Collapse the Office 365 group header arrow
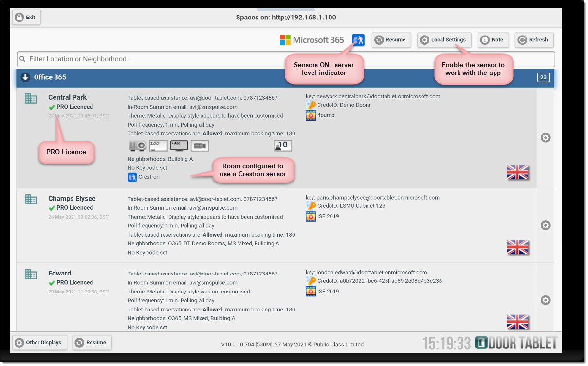The height and width of the screenshot is (366, 588). [26, 77]
